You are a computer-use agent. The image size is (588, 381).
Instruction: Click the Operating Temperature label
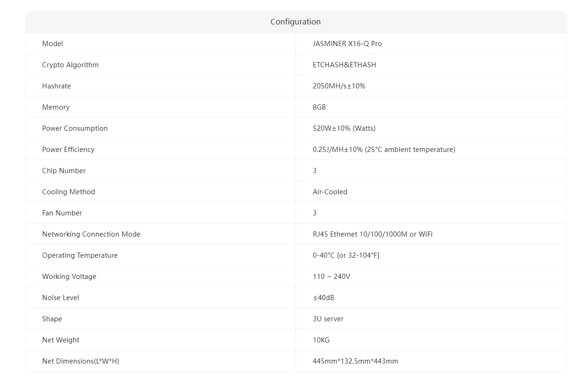pyautogui.click(x=80, y=255)
